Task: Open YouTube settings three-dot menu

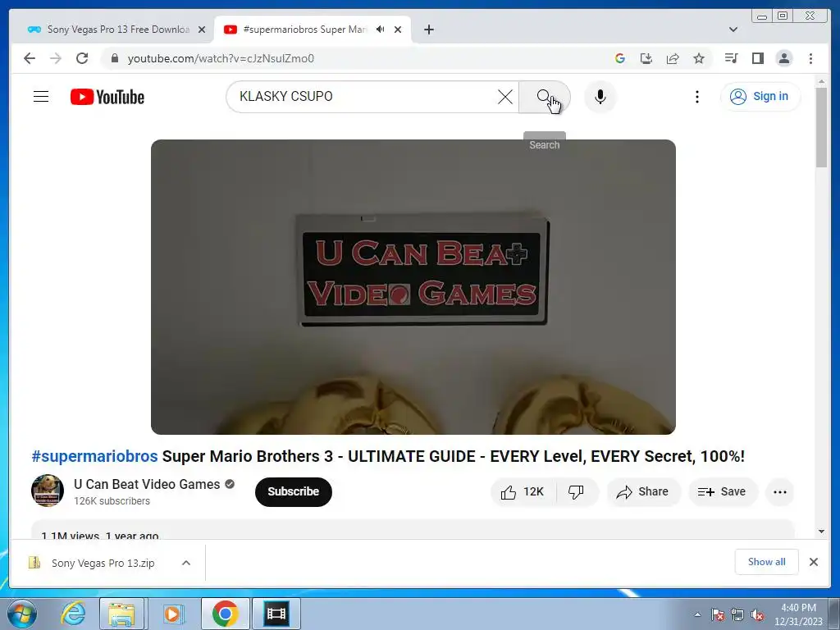Action: [x=696, y=97]
